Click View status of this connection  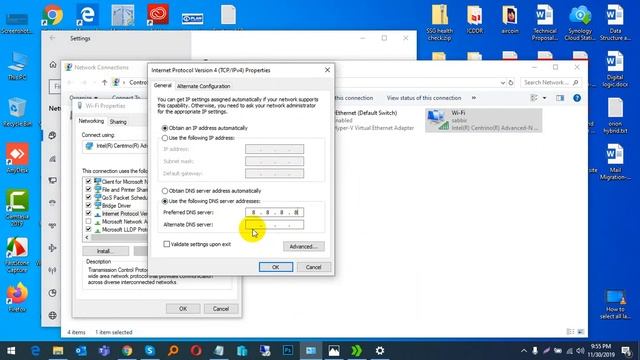coord(424,98)
